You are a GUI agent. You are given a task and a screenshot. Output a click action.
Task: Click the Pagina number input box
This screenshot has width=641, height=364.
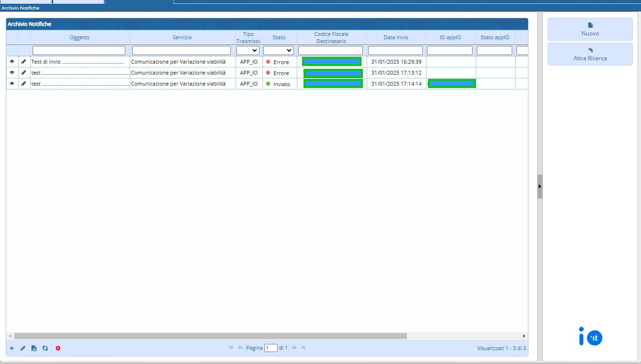pos(271,348)
